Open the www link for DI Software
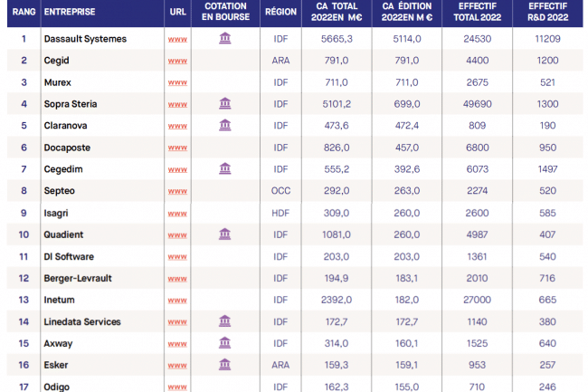The image size is (588, 392). (177, 257)
